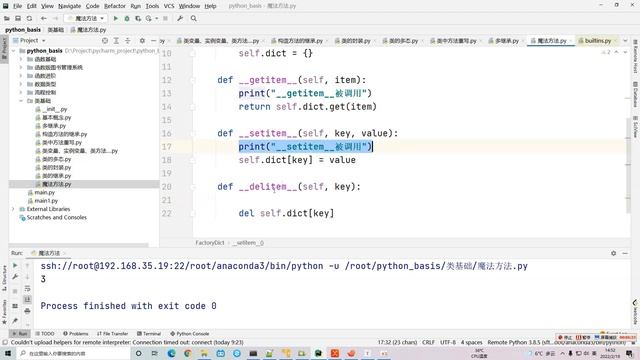The height and width of the screenshot is (360, 640).
Task: Click the Stop square in main toolbar
Action: tap(165, 18)
